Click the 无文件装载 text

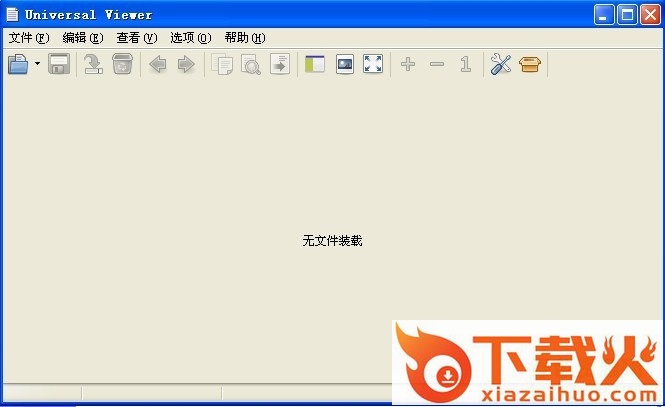tap(332, 240)
